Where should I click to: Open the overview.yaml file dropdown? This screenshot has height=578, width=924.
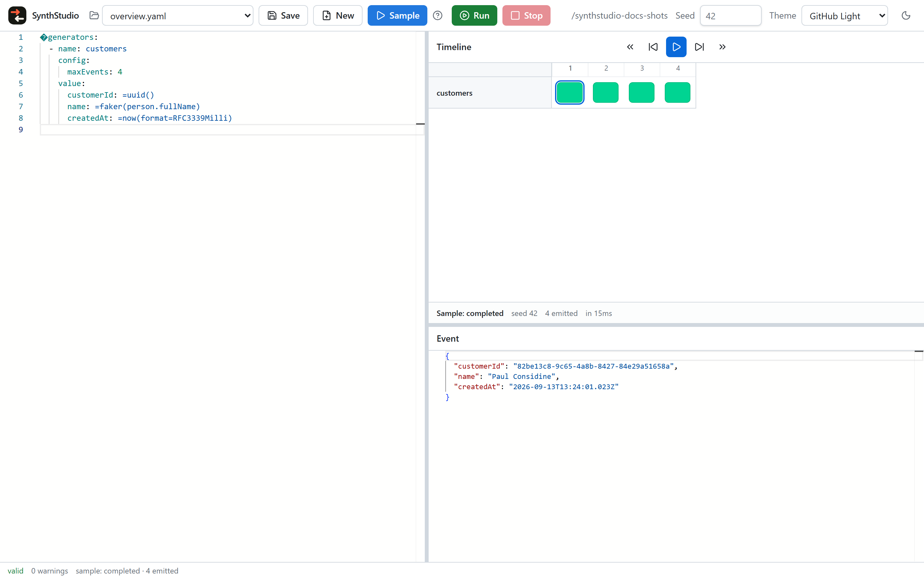click(177, 16)
